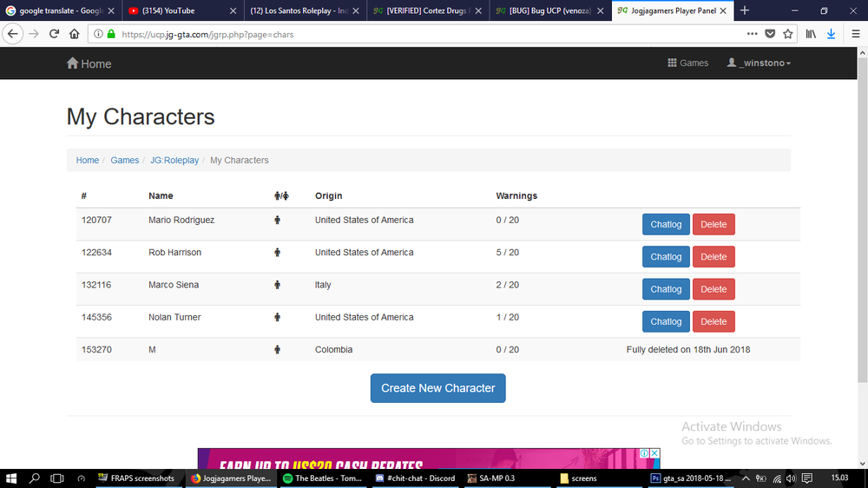Close the Los Santos Roleplay tab
This screenshot has height=488, width=868.
pos(355,11)
